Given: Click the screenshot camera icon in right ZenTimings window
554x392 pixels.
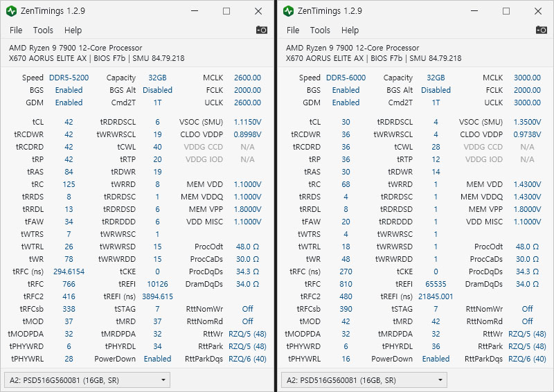Looking at the screenshot, I should pyautogui.click(x=542, y=30).
